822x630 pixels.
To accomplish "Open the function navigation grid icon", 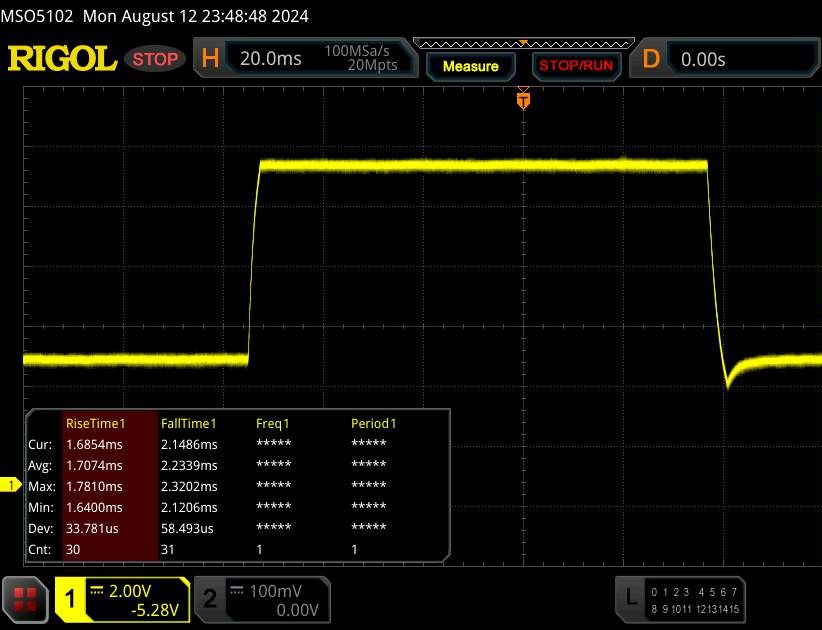I will tap(25, 600).
